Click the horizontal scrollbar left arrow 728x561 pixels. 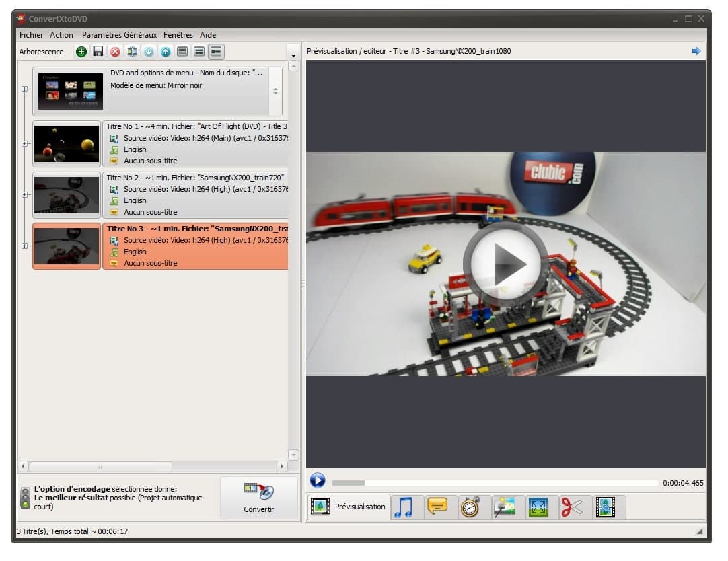[23, 466]
